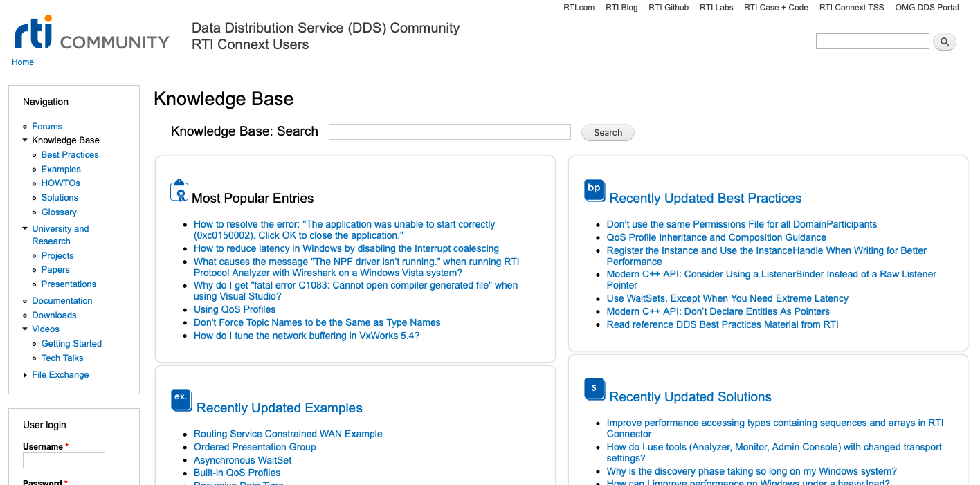Screen dimensions: 980x485
Task: Go to Solutions in navigation
Action: click(x=60, y=198)
